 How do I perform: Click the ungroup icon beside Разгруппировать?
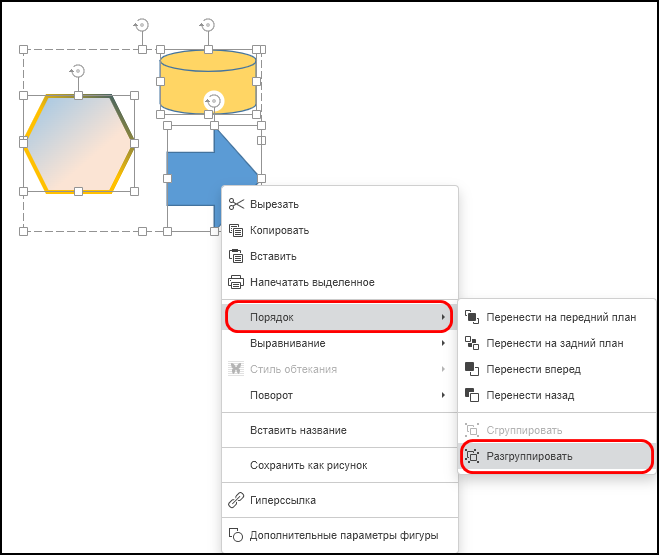[x=472, y=456]
